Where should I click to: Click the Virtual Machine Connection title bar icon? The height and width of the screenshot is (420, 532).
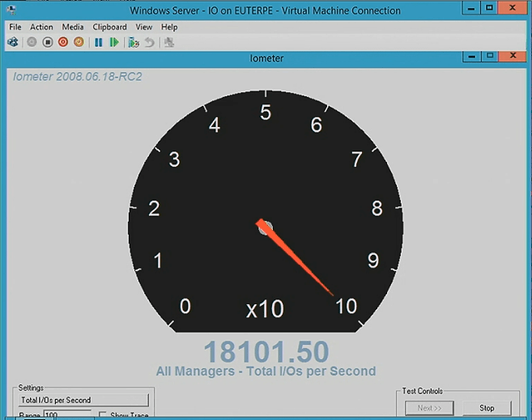click(11, 11)
